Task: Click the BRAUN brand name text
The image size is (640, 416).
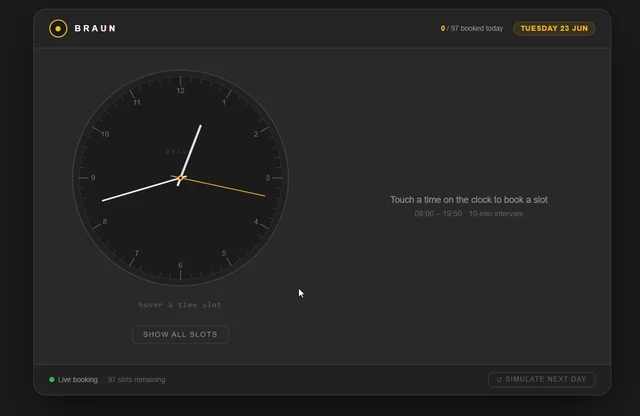Action: click(95, 28)
